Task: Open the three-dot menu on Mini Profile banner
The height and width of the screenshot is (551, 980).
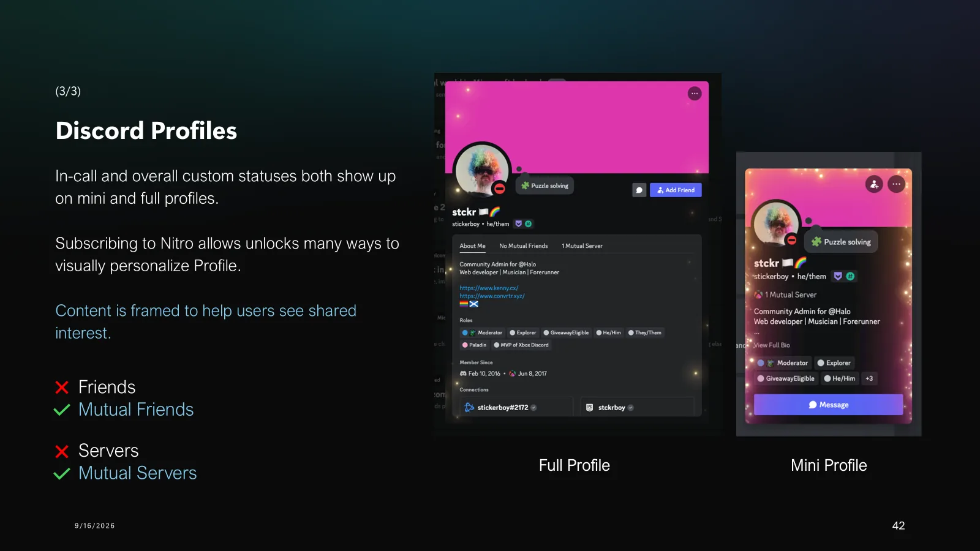Action: click(x=896, y=184)
